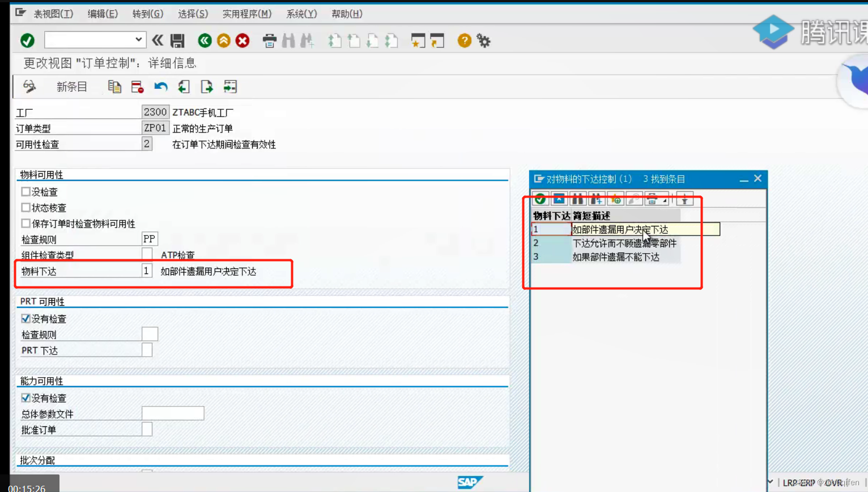Generate shortcut icon in toolbar
This screenshot has width=868, height=492.
point(437,40)
